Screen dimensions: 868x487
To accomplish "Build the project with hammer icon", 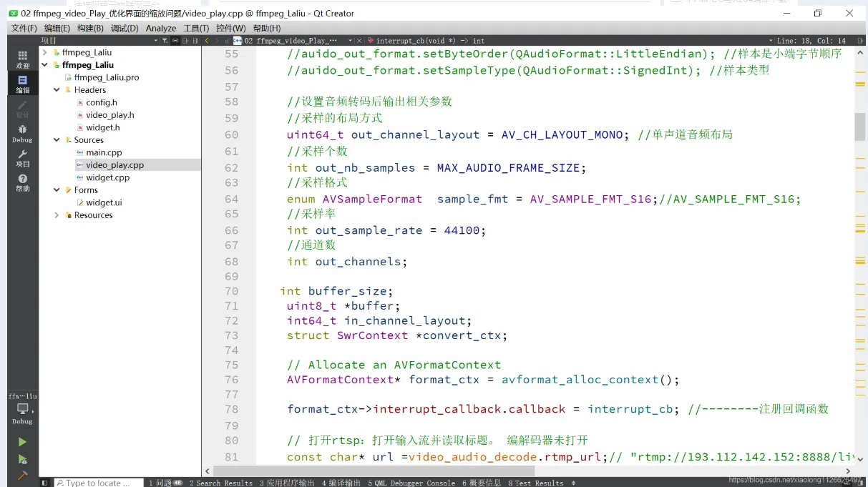I will click(22, 475).
